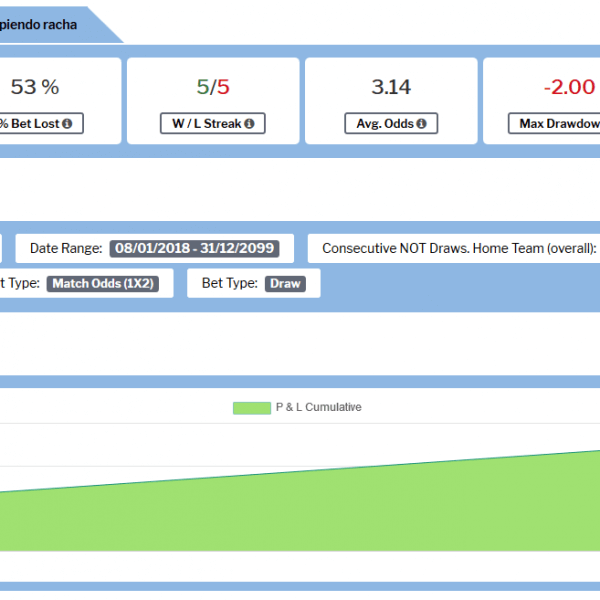Click the % Bet Lost info icon

coord(67,124)
